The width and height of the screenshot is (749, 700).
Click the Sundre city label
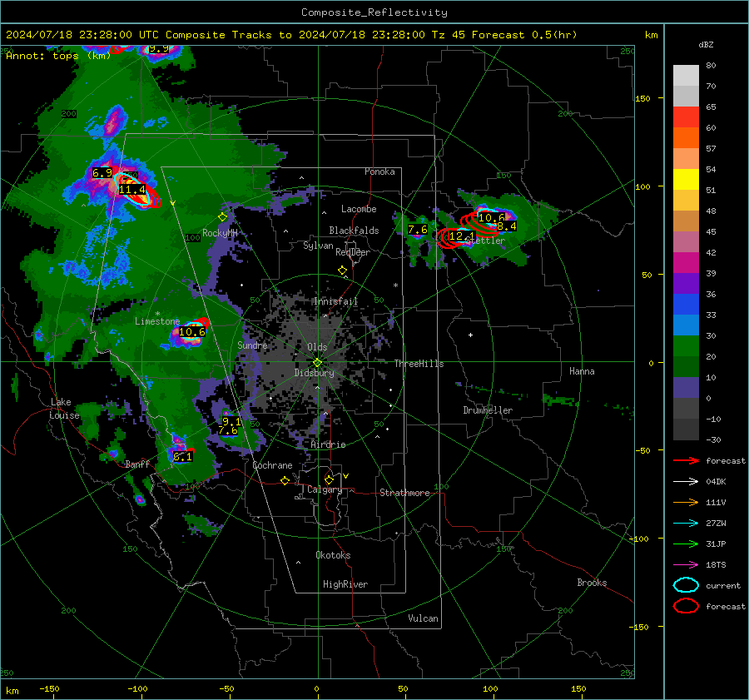[x=252, y=345]
